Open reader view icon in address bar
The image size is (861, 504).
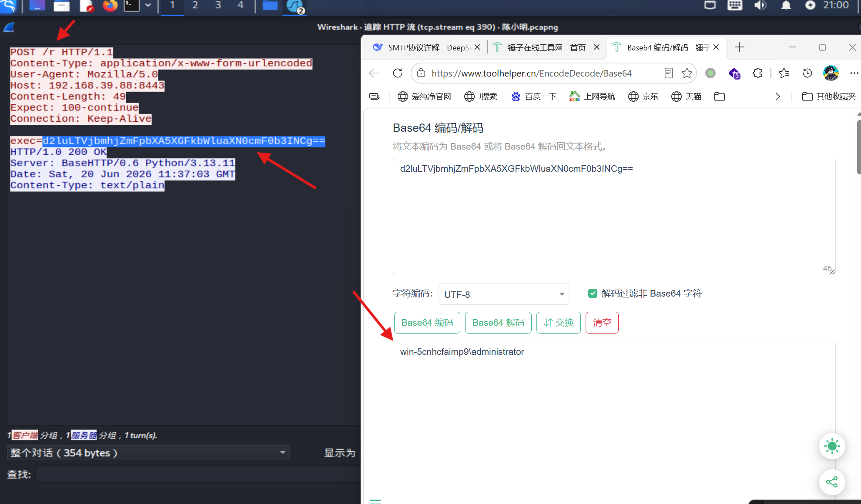(669, 73)
